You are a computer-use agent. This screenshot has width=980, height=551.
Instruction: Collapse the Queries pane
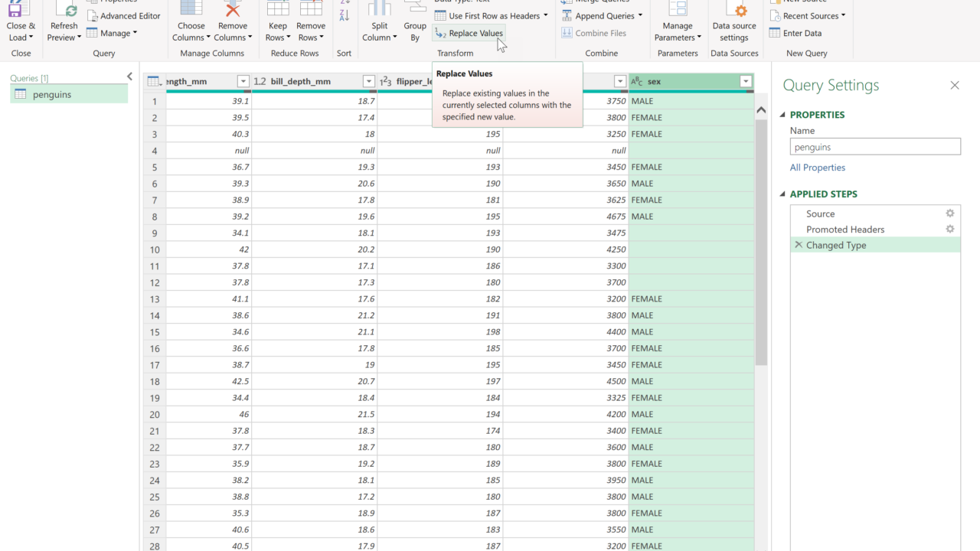point(129,77)
